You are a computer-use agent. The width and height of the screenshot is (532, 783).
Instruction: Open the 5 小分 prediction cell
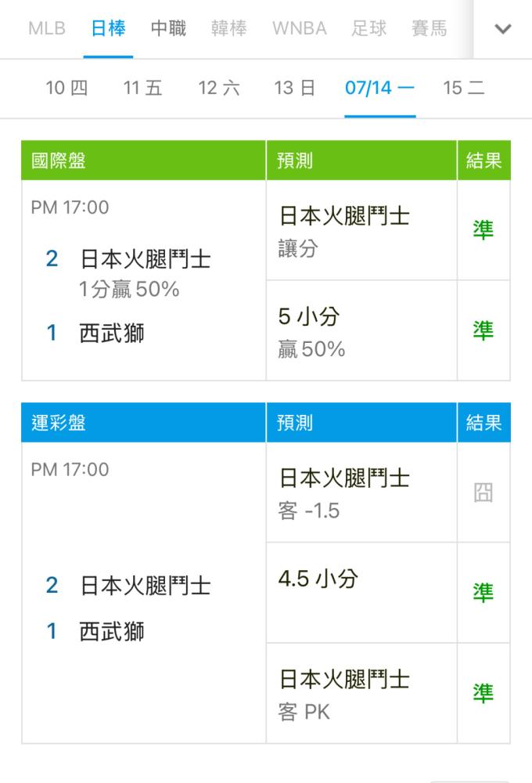pyautogui.click(x=361, y=330)
